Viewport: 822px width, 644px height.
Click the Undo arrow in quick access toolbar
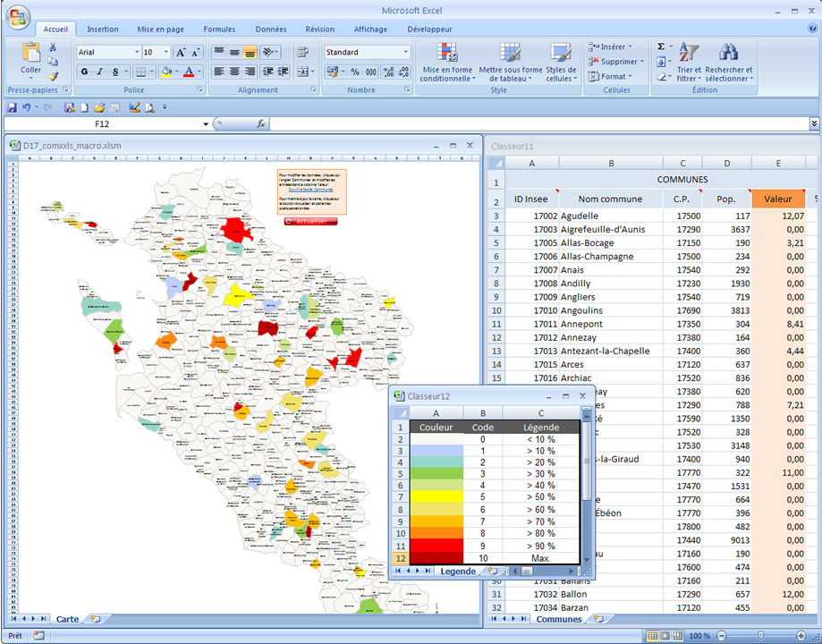[x=26, y=107]
